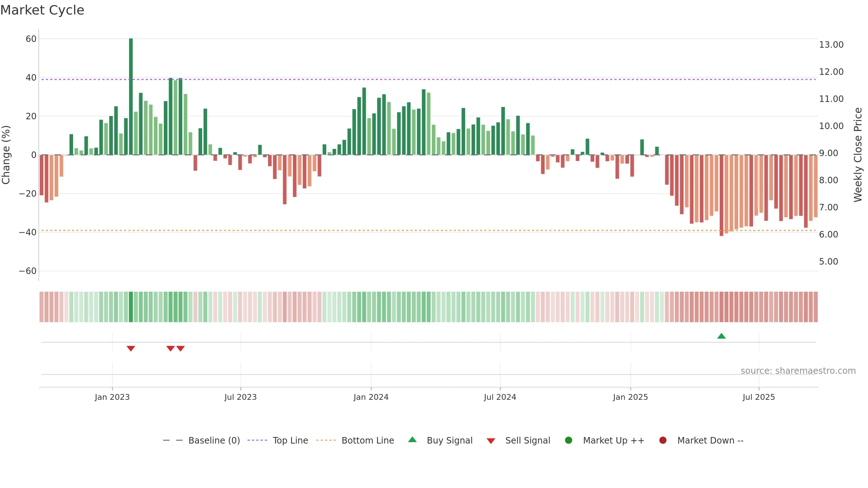Click the tallest green bar reaching 60
The width and height of the screenshot is (868, 488).
[x=131, y=97]
